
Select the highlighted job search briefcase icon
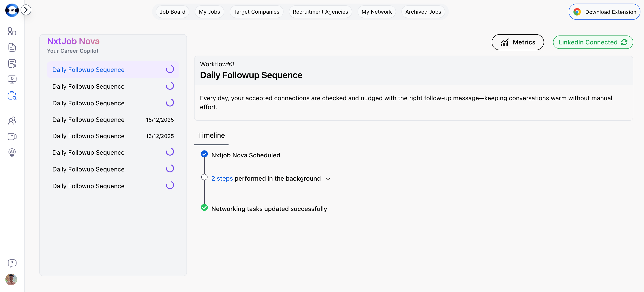(12, 96)
